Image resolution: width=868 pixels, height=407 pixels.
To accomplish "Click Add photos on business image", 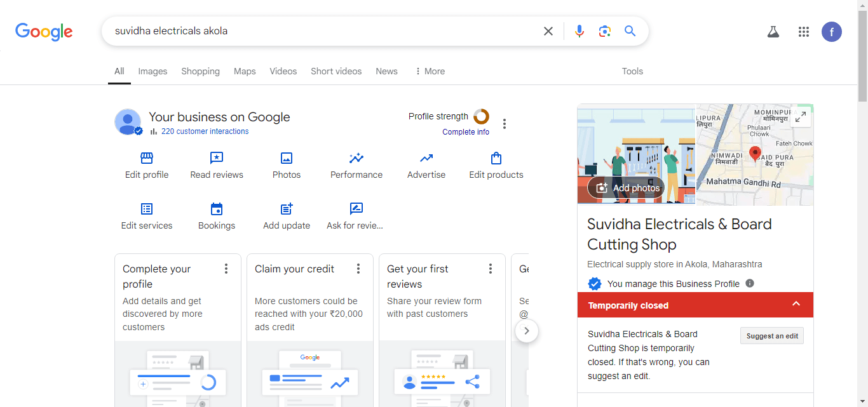I will 627,188.
